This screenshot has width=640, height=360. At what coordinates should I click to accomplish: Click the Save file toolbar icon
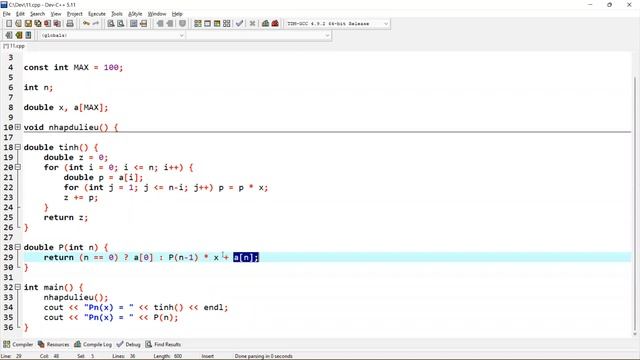tap(28, 24)
